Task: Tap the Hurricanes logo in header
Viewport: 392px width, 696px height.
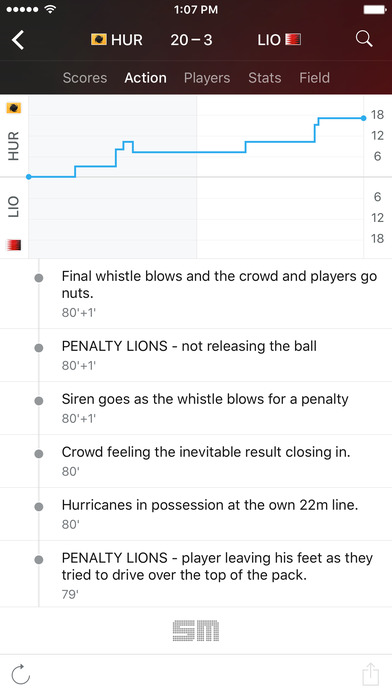Action: pos(99,40)
